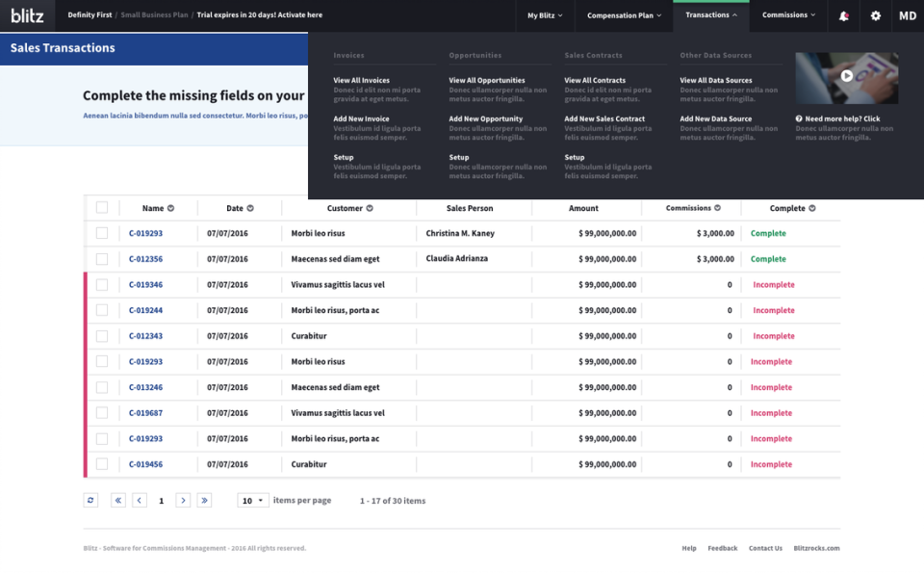Go to the next page arrow

[183, 501]
